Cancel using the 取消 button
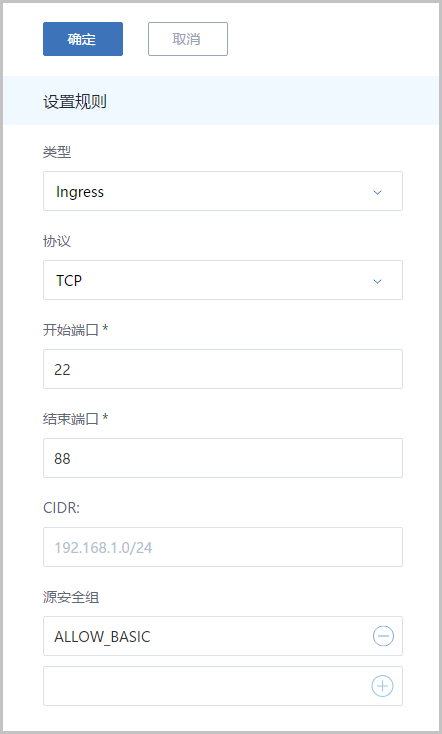 pos(188,39)
